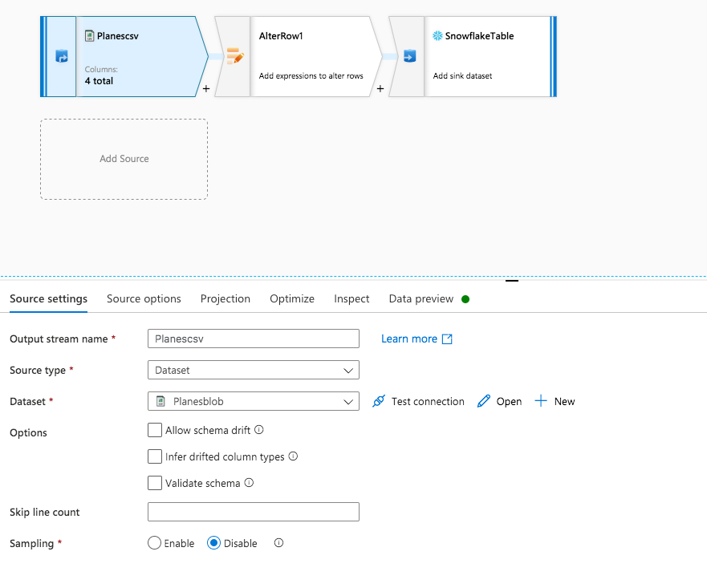Follow the Learn more link
Screen dimensions: 707x588
[x=410, y=339]
